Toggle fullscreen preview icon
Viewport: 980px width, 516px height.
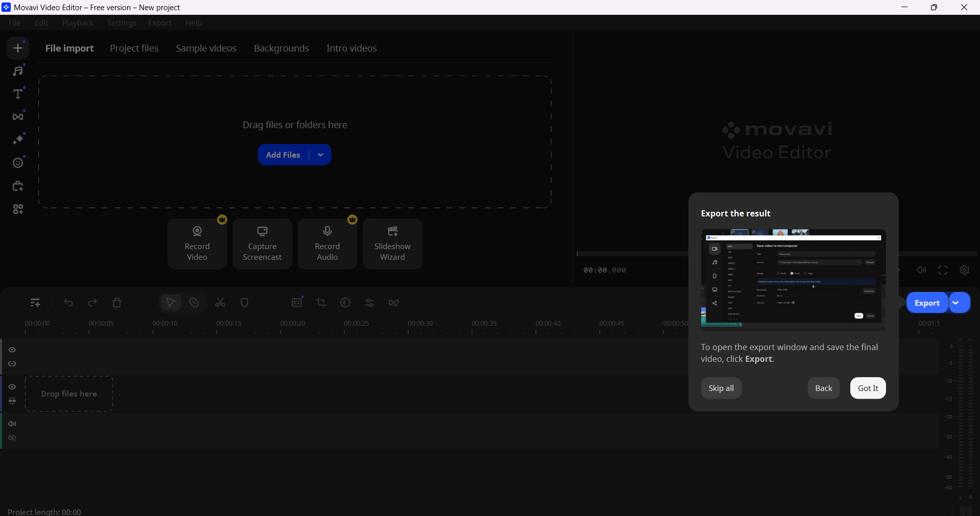tap(943, 271)
